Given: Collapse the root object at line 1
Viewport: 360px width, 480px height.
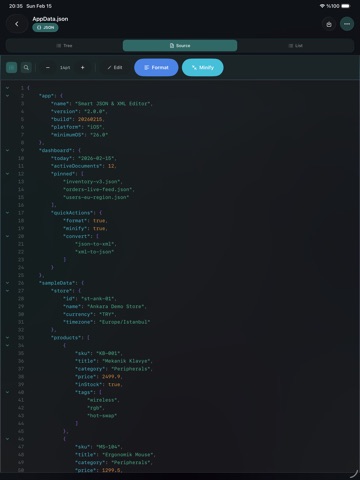Looking at the screenshot, I should (x=7, y=88).
